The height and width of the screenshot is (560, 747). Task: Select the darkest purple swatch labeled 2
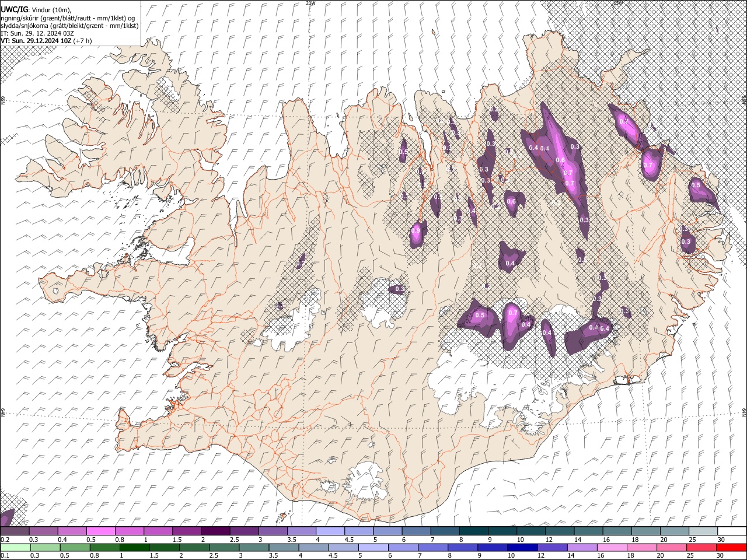tap(215, 531)
